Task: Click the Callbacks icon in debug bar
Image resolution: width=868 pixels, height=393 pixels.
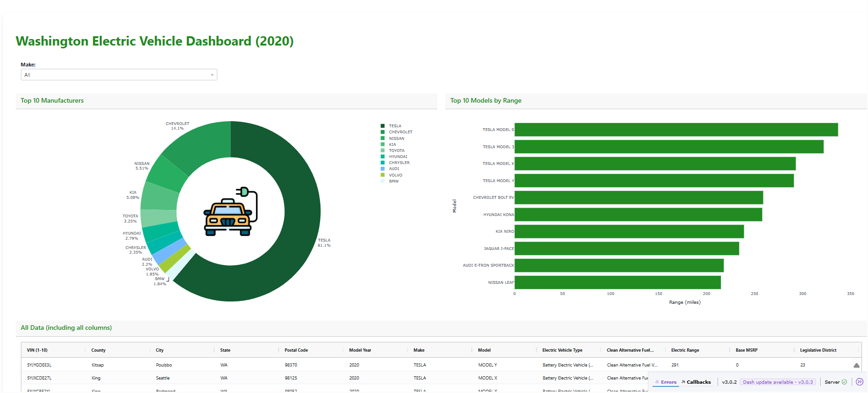Action: point(683,382)
